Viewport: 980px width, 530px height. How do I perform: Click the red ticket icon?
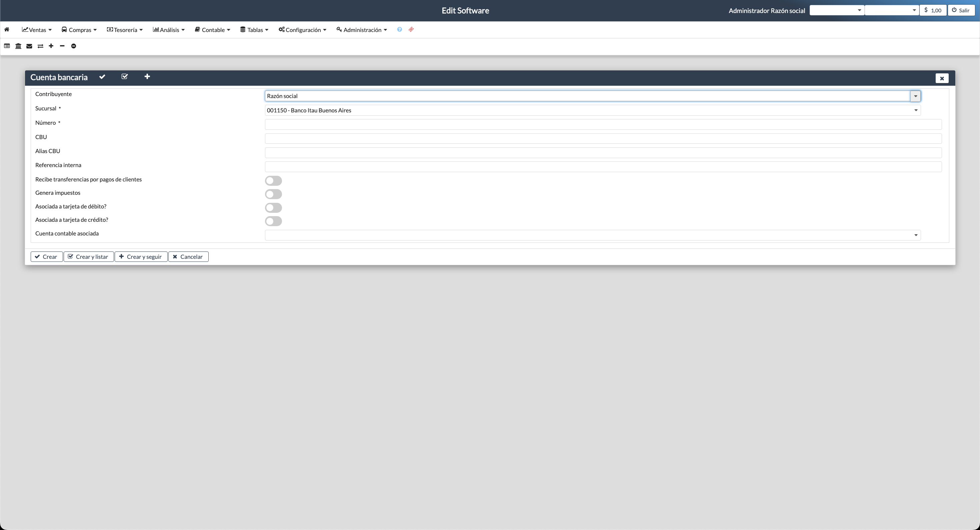[411, 30]
